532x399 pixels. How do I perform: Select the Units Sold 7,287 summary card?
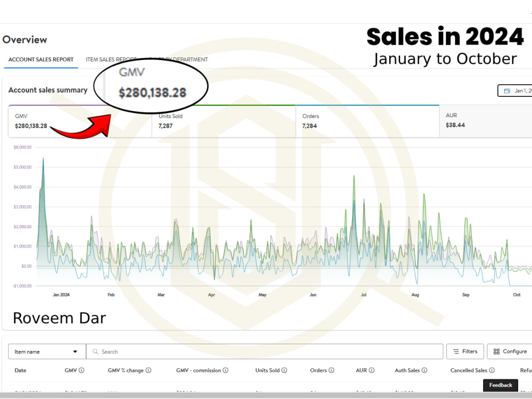[224, 121]
